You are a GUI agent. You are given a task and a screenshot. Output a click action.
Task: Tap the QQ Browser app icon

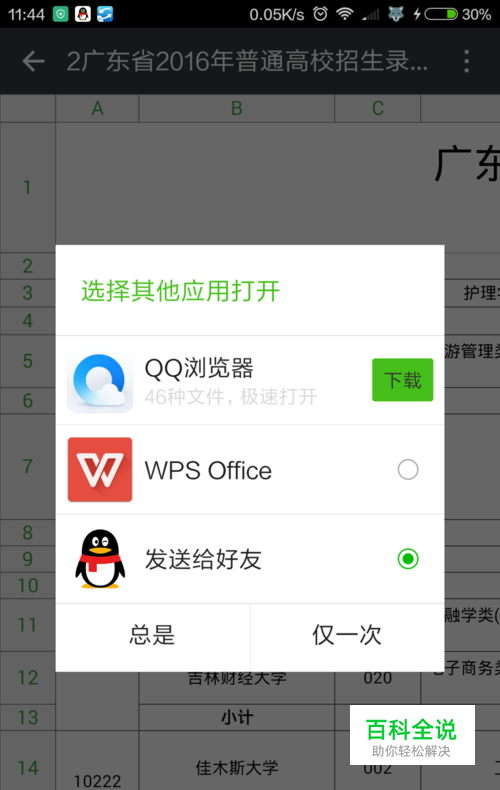(100, 380)
